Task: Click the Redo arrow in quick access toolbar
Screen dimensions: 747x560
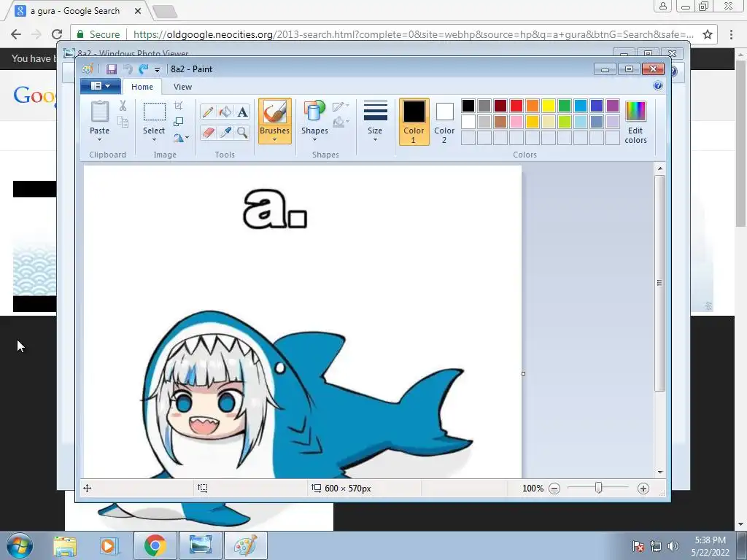Action: coord(143,69)
